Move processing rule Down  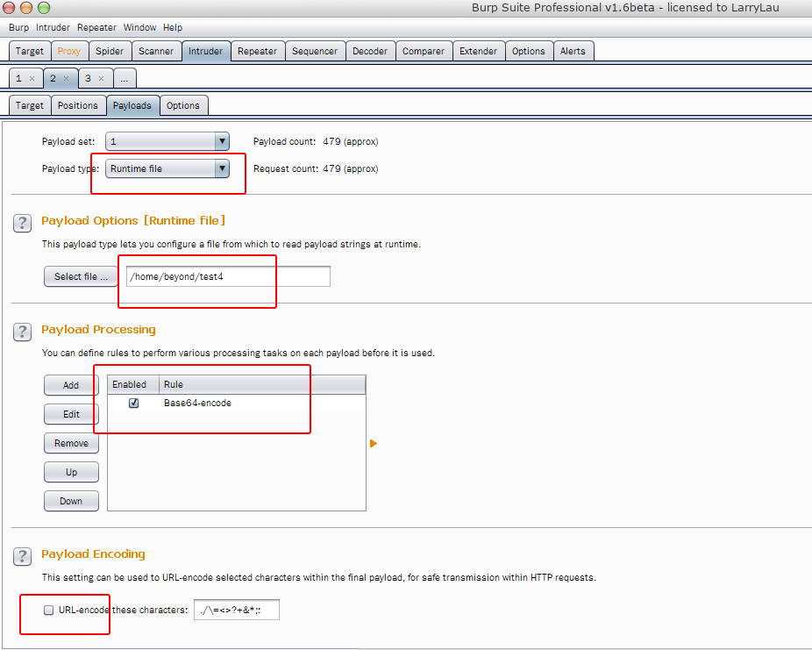pyautogui.click(x=71, y=502)
